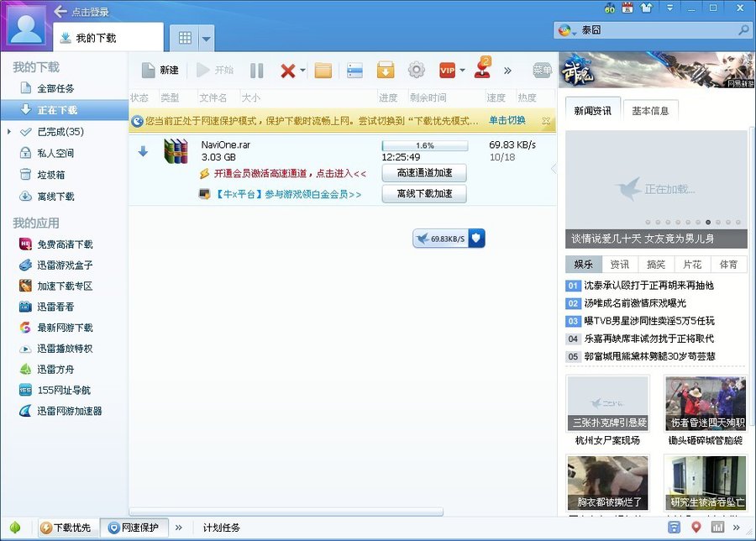This screenshot has height=541, width=756.
Task: Expand the 已完成(35) tree node arrow
Action: point(8,132)
